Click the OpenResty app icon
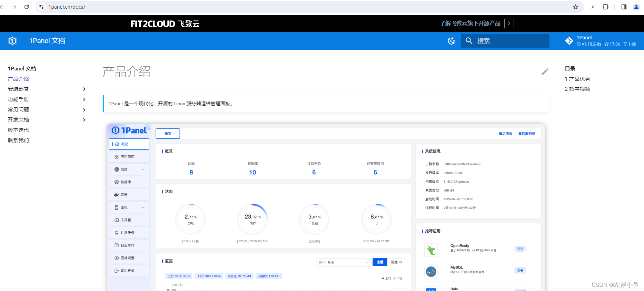 point(431,250)
